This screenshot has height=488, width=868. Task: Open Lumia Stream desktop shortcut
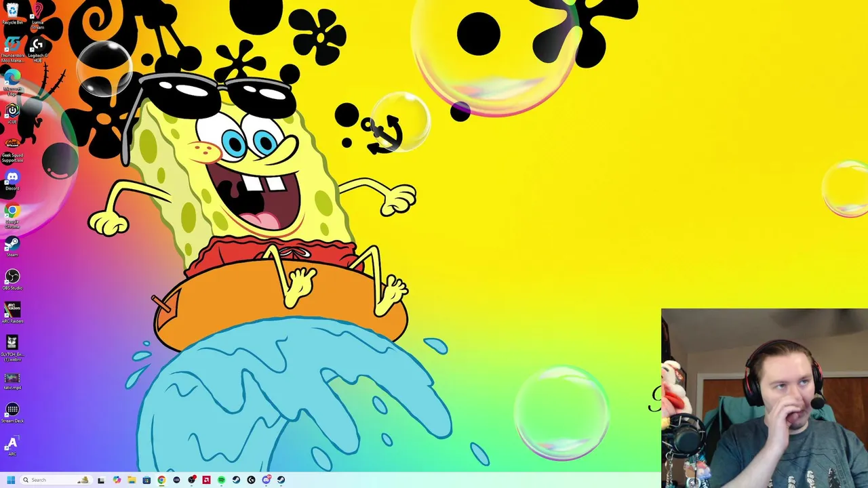(x=37, y=15)
